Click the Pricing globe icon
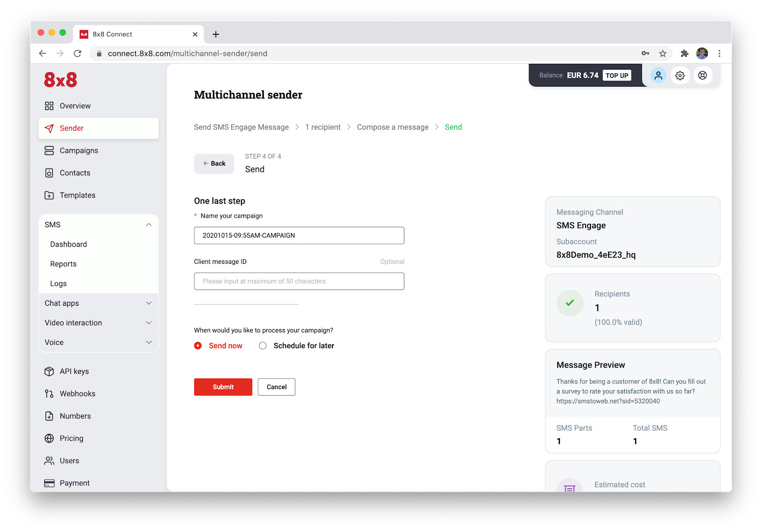The image size is (762, 532). click(49, 439)
